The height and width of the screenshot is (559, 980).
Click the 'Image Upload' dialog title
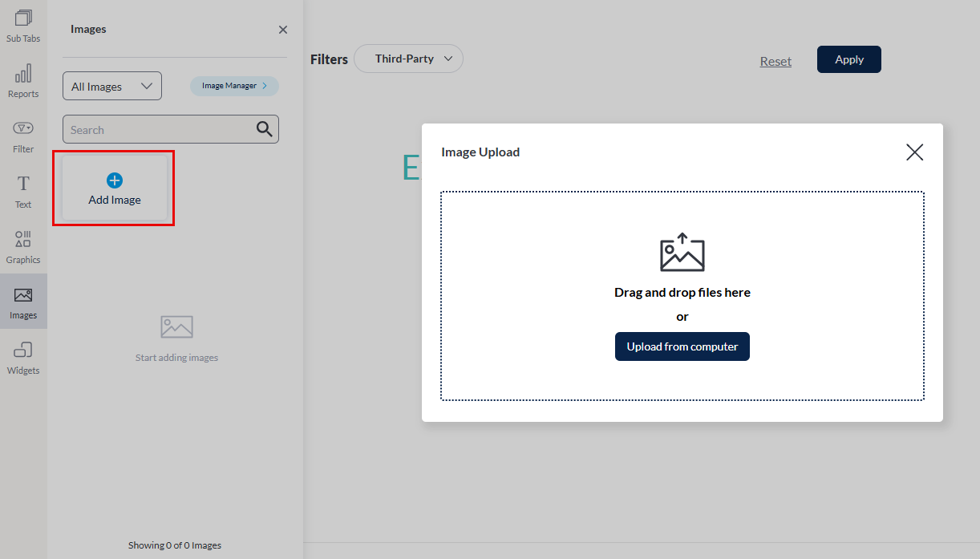[x=480, y=152]
